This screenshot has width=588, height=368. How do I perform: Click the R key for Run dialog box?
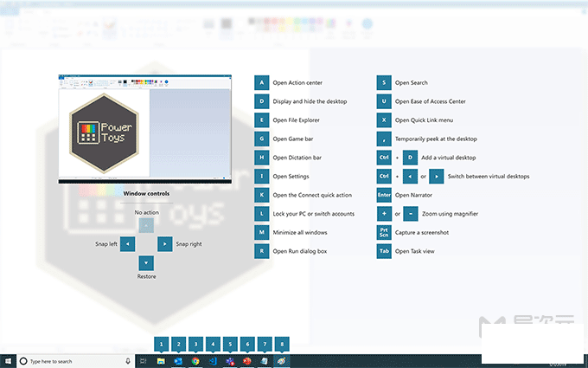(261, 251)
